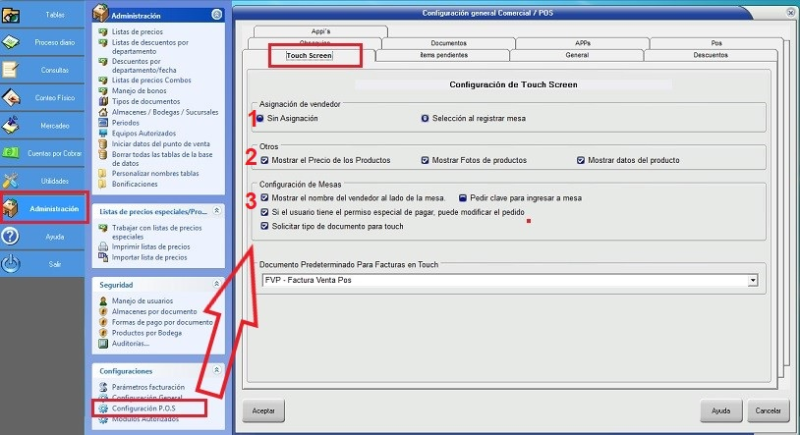The height and width of the screenshot is (435, 800).
Task: Click the Tablas icon in left sidebar
Action: (12, 15)
